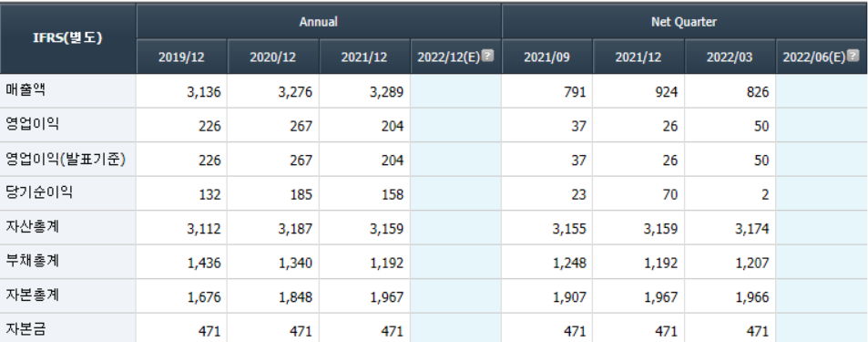Click 부채총계 value 1,207 for 2022/03
868x342 pixels.
(x=751, y=264)
